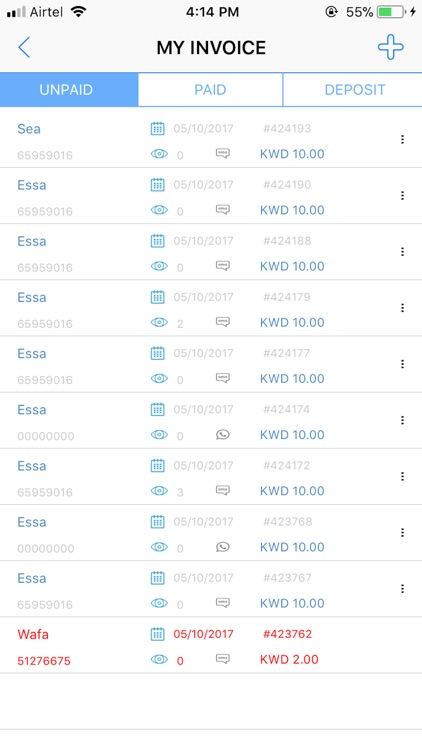Open the three-dot menu for invoice #424188
422x750 pixels.
point(402,252)
